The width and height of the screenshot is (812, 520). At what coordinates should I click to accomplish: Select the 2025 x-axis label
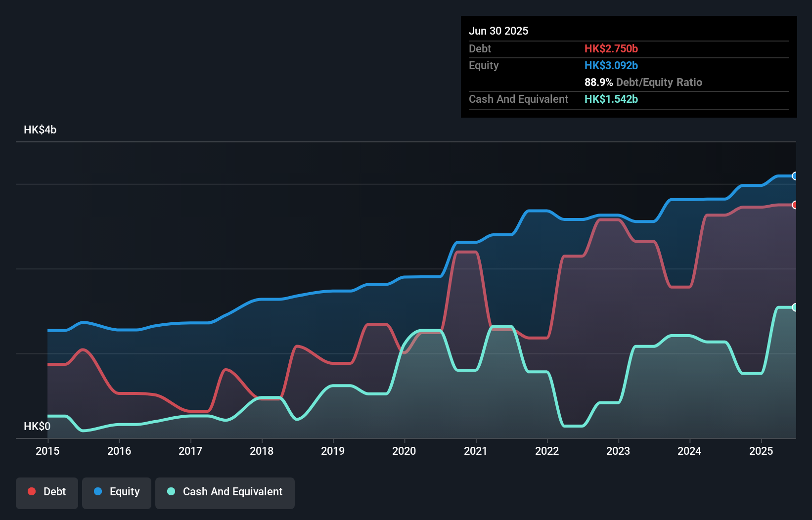761,451
